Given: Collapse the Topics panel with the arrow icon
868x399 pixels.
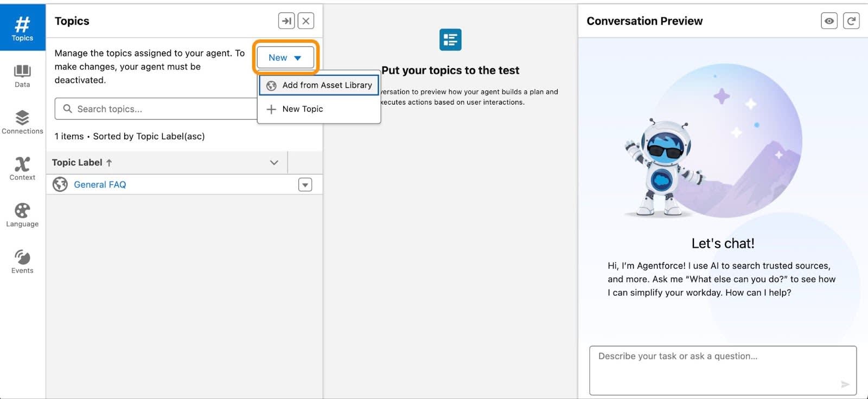Looking at the screenshot, I should tap(286, 21).
